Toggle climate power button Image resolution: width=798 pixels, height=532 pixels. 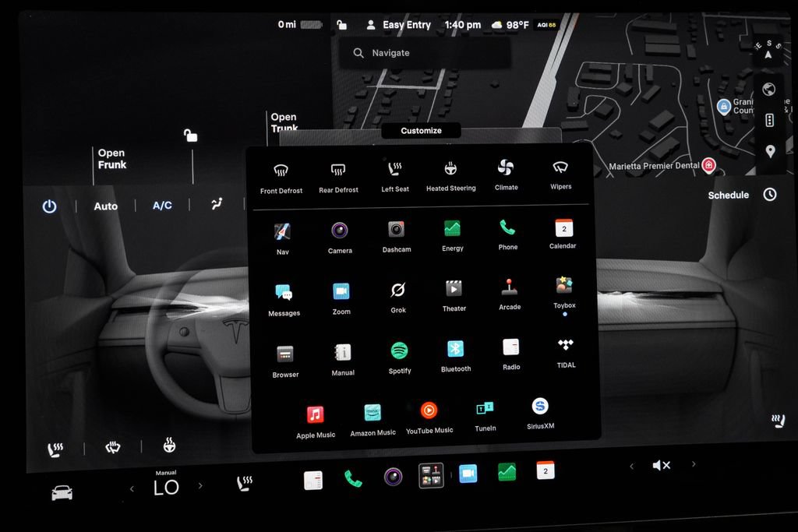pos(49,206)
